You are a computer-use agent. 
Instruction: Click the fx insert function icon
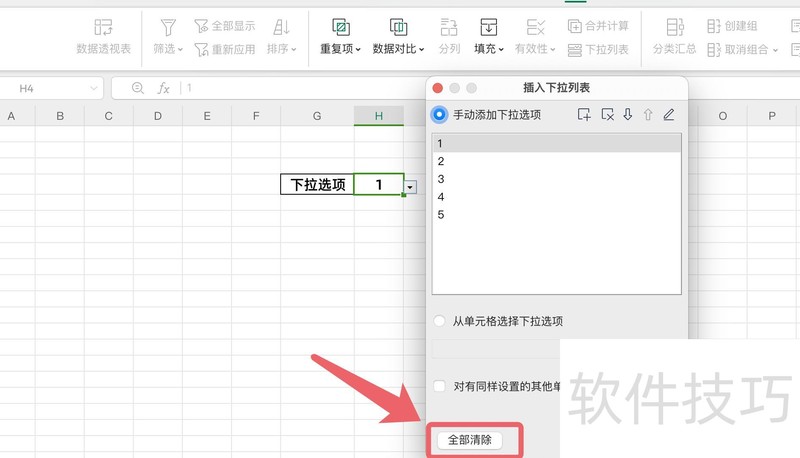(x=163, y=88)
